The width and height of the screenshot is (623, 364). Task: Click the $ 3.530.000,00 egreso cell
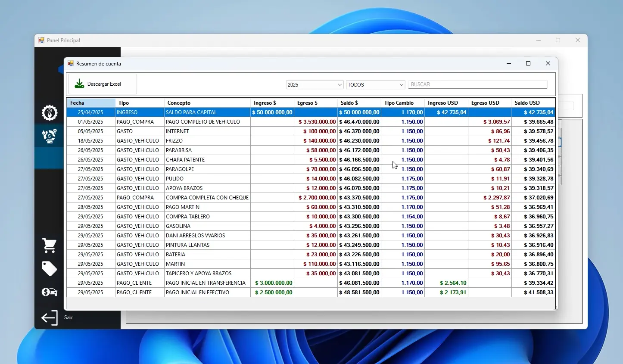[x=316, y=122]
